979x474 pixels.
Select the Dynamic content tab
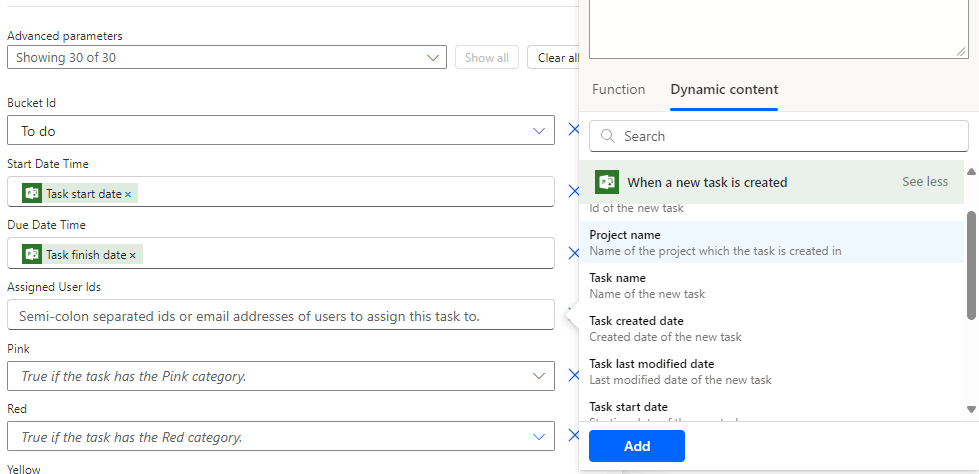(724, 89)
